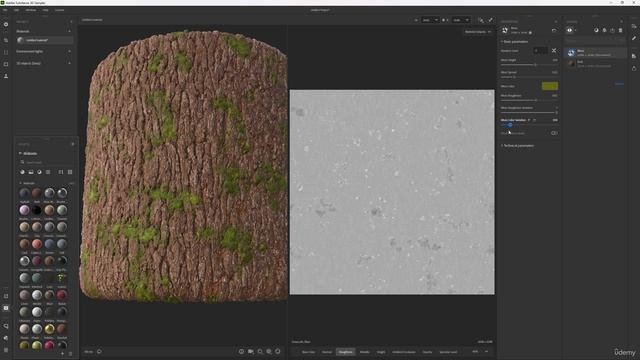Click the bottom icon in the far right strip
Image resolution: width=640 pixels, height=360 pixels.
click(634, 68)
